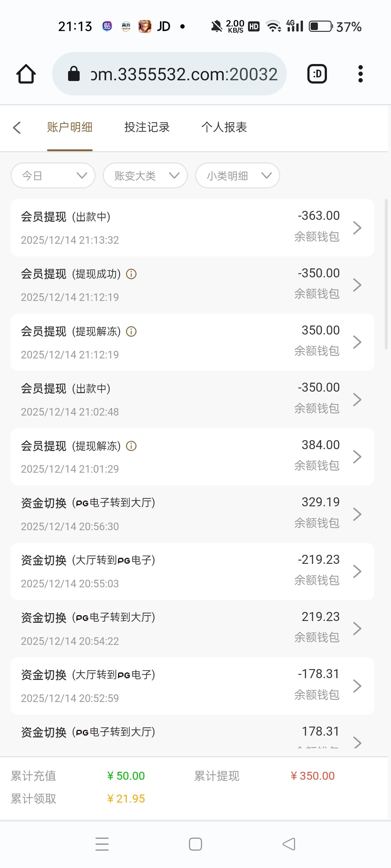Open the 329.19 PG电子转到大厅 transfer record

pyautogui.click(x=192, y=514)
